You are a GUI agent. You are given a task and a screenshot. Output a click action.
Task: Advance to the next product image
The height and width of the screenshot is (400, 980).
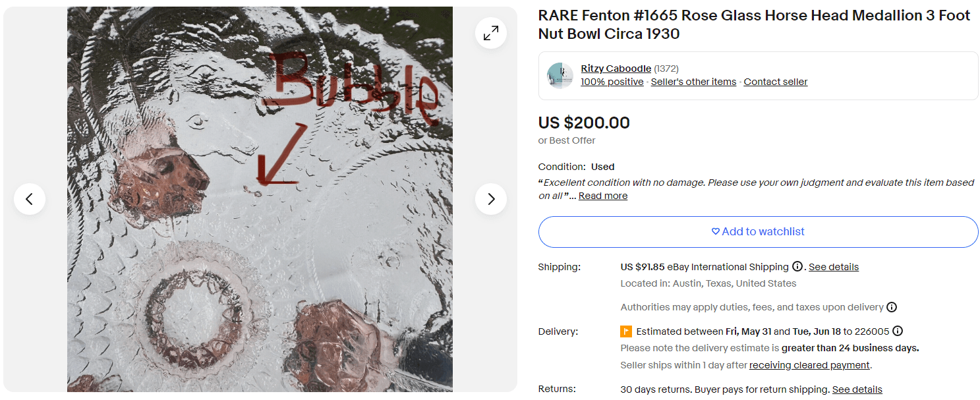coord(491,199)
